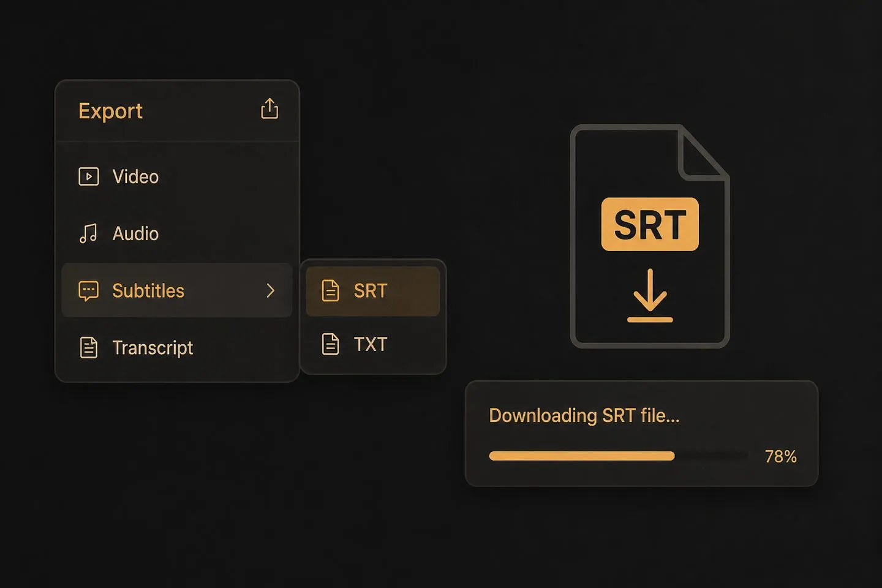Pick TXT subtitle format

point(372,344)
